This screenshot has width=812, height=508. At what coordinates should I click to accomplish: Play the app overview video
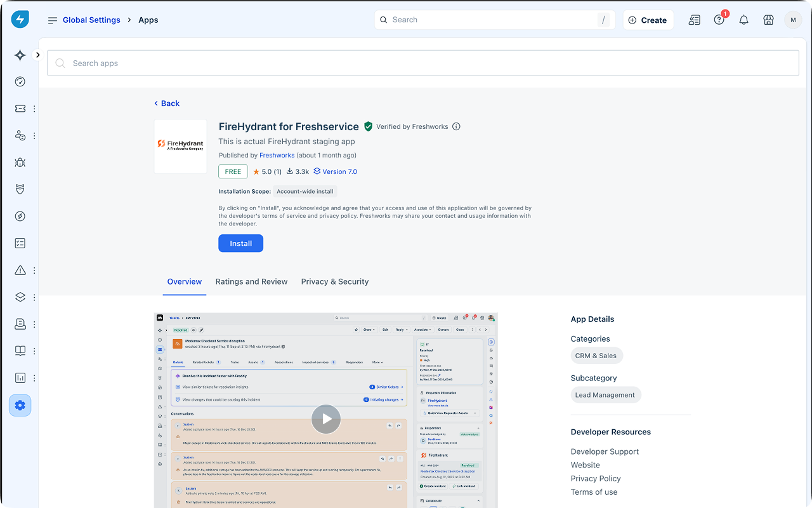(x=326, y=419)
